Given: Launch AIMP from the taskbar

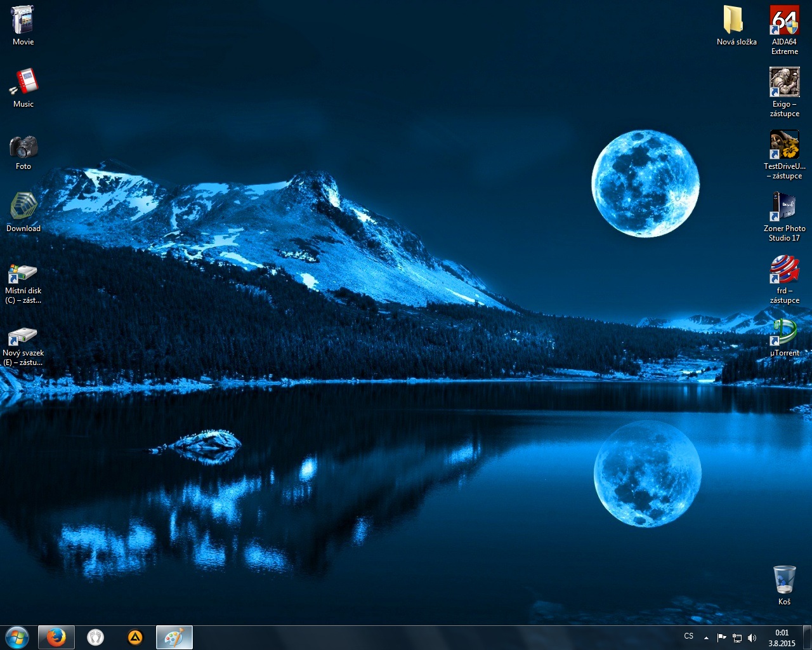Looking at the screenshot, I should [x=135, y=637].
